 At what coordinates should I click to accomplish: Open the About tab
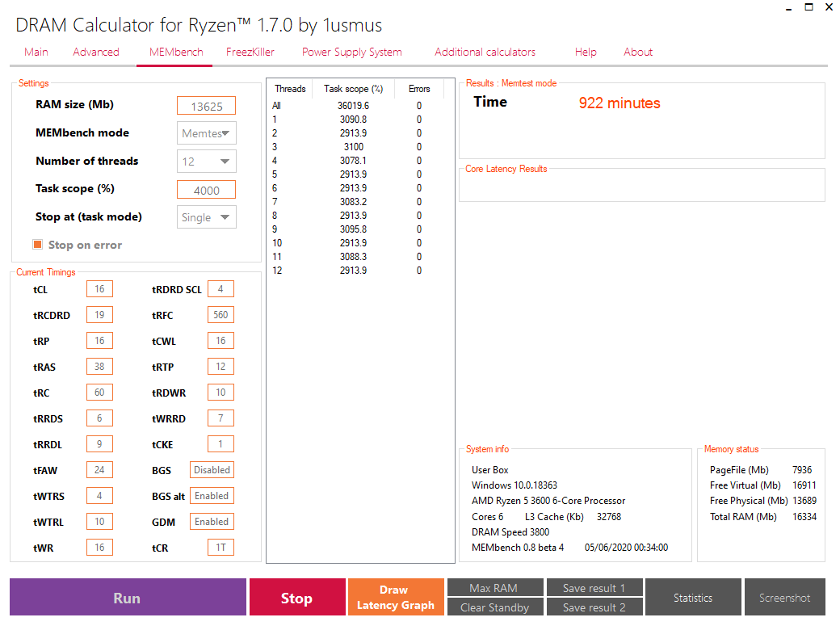coord(637,52)
